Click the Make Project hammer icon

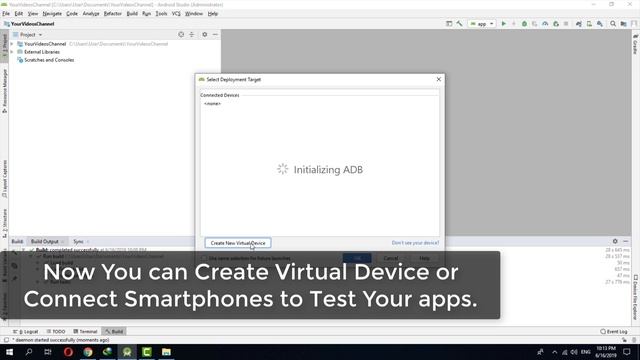coord(460,24)
